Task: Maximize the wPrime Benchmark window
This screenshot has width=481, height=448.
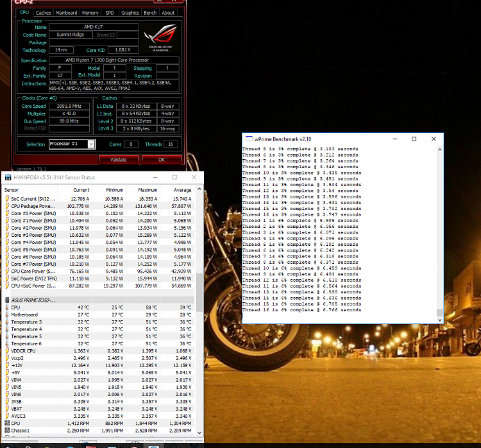Action: click(414, 139)
